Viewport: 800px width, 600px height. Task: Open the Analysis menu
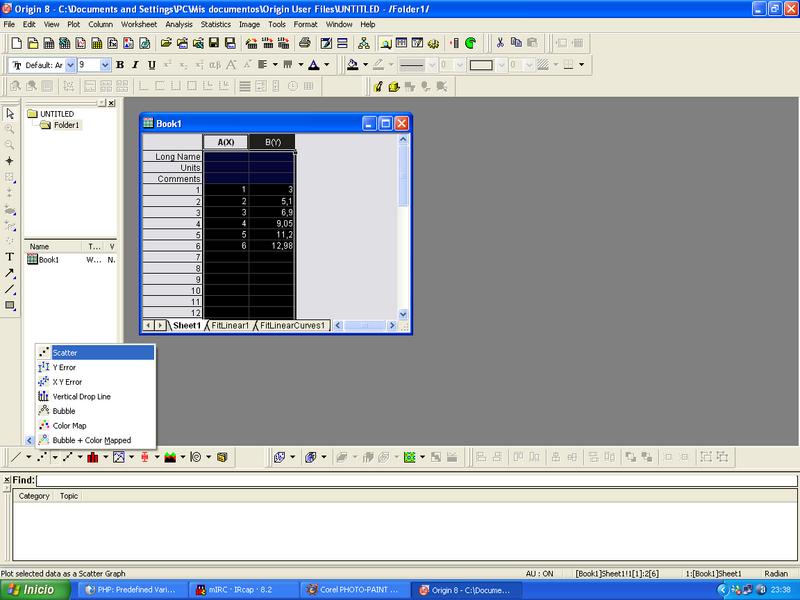[x=179, y=23]
